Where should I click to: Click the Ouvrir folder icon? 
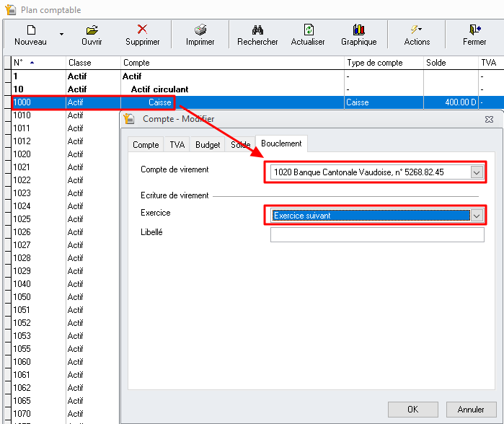(92, 30)
